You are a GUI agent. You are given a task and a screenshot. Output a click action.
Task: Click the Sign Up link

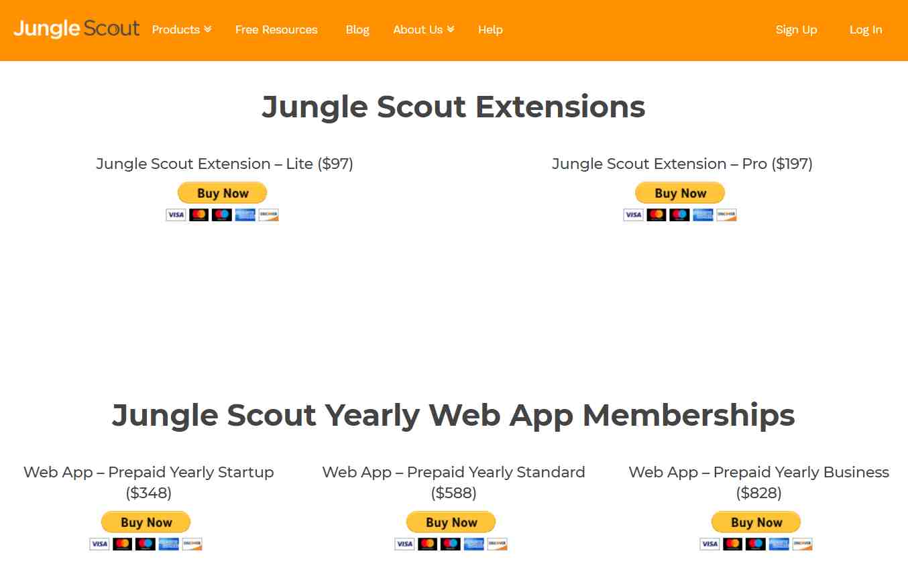coord(796,30)
